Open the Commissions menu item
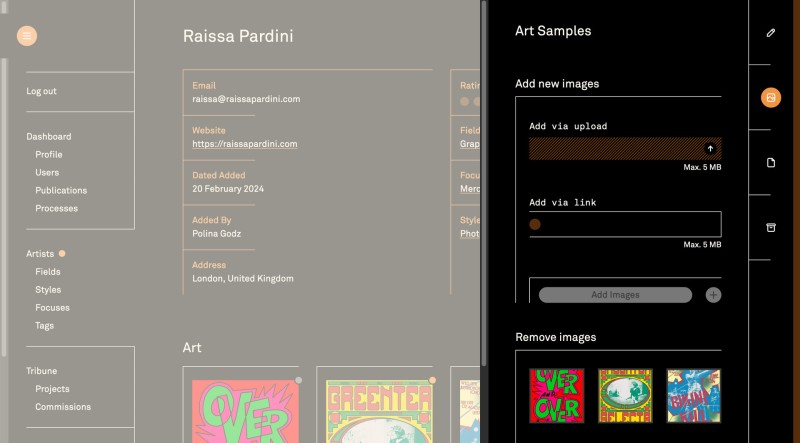Screen dimensions: 800x443 (63, 407)
